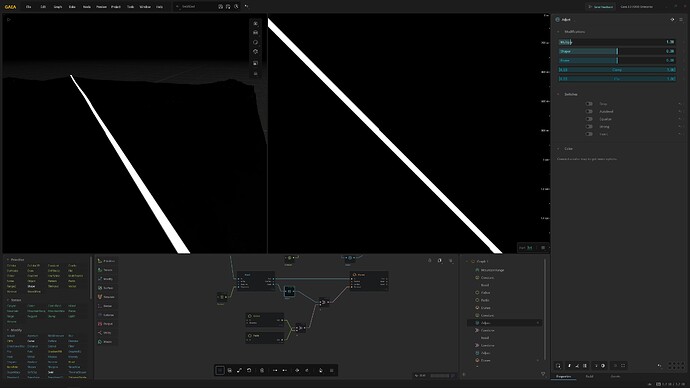Switch to the Build tab
690x388 pixels.
point(589,377)
